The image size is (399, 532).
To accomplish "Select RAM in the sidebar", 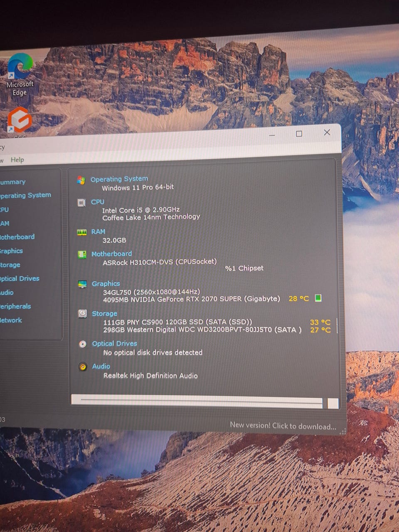I will (x=5, y=223).
